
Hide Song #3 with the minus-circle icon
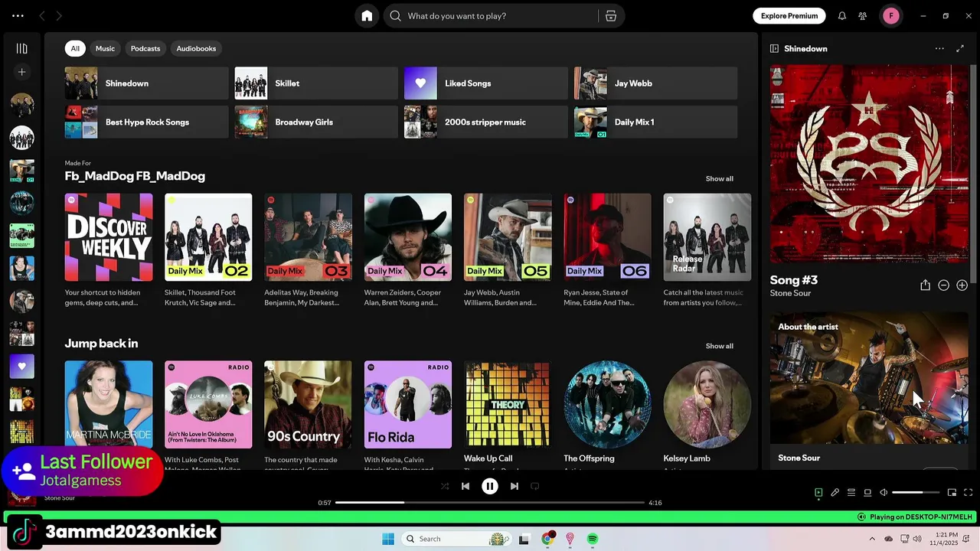pos(944,285)
